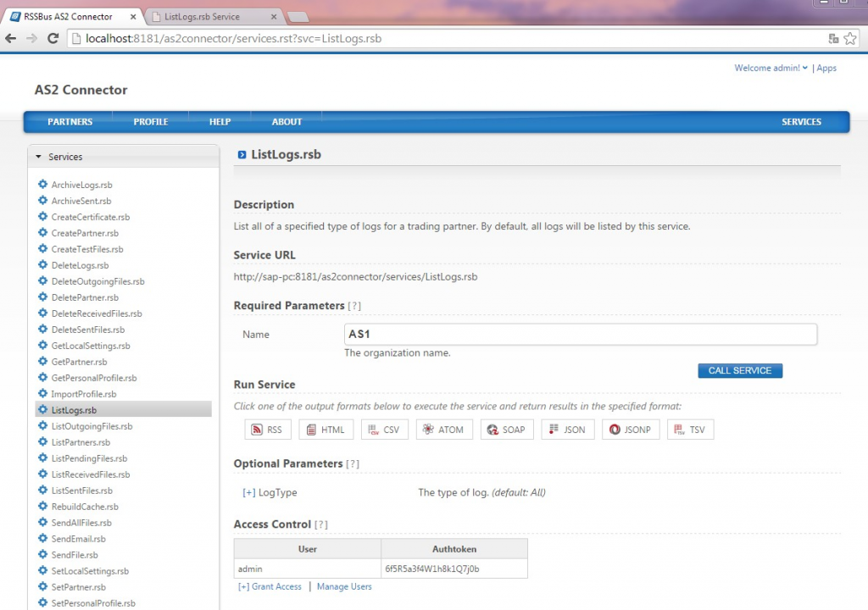Open ListPartners.rsb in services list
The image size is (868, 610).
tap(81, 442)
